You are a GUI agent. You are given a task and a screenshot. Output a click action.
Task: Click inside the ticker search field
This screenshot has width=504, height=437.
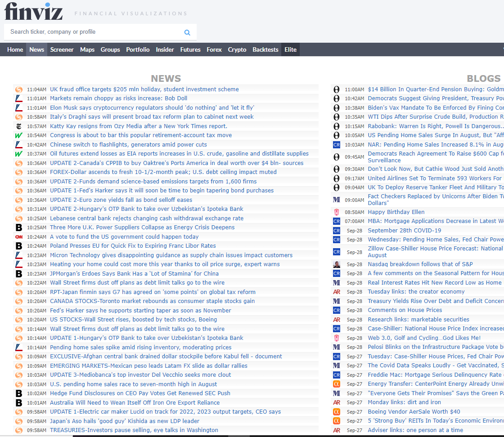(x=90, y=32)
